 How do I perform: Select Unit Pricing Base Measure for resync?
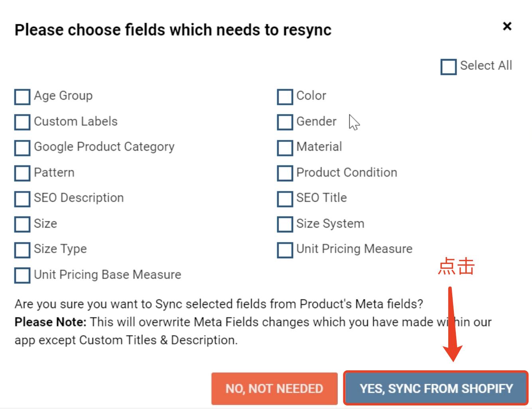[x=22, y=275]
